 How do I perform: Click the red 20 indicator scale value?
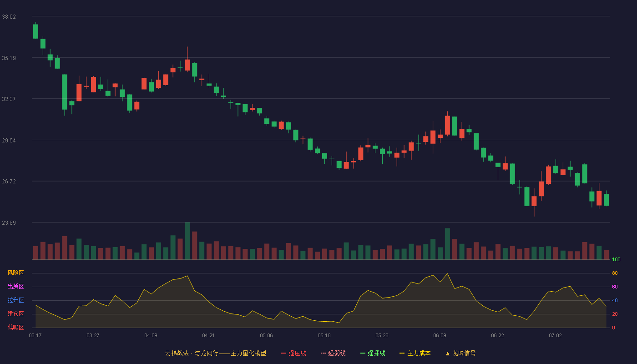615,314
